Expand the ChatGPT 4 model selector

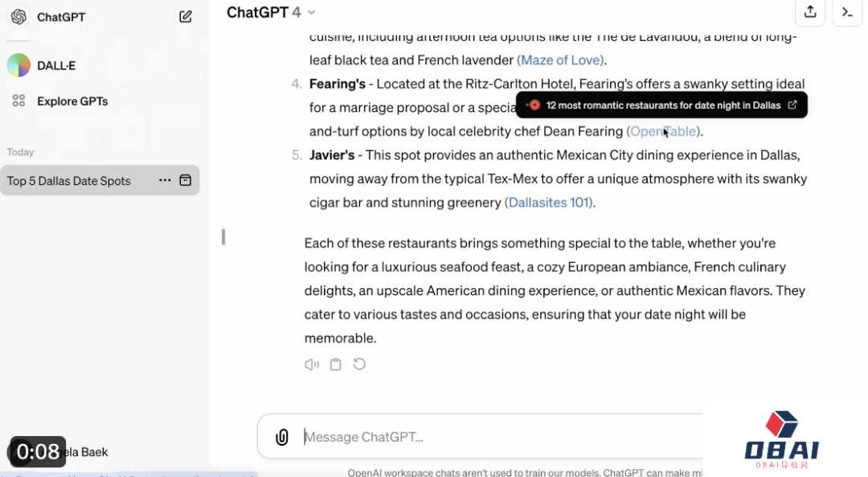pyautogui.click(x=271, y=12)
